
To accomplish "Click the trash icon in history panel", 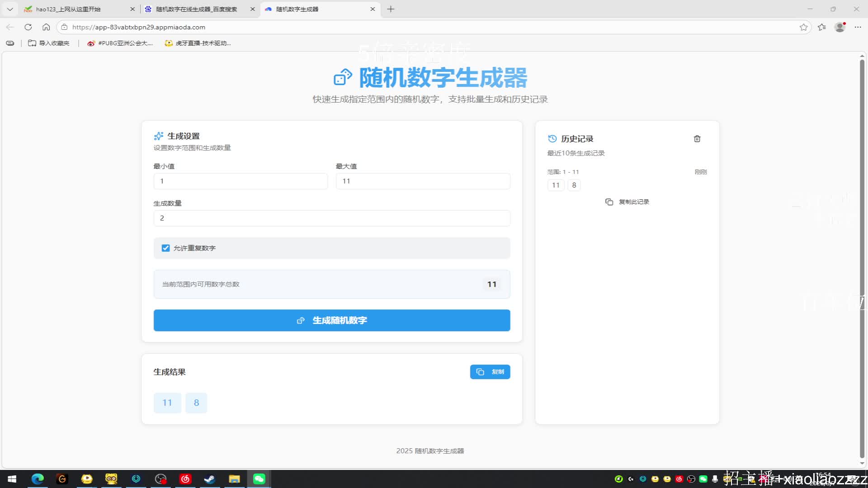I will [x=697, y=139].
